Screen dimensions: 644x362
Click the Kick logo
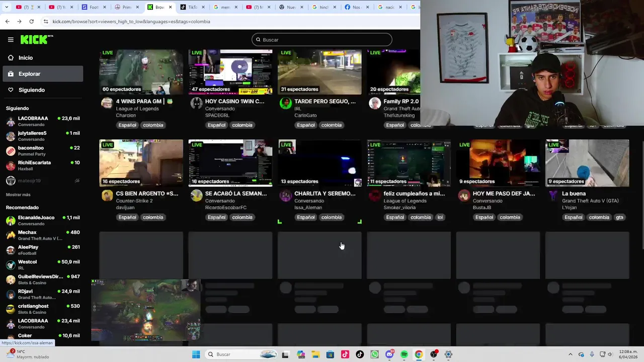click(x=36, y=39)
